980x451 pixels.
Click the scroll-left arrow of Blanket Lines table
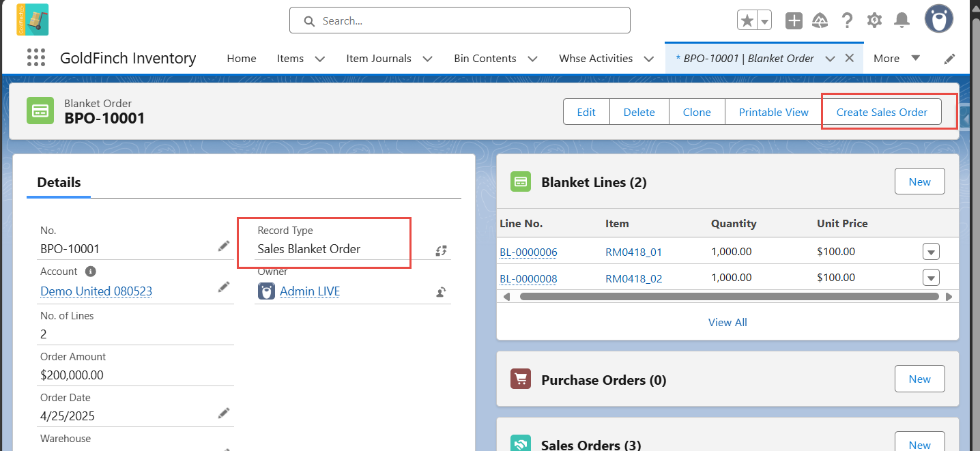pyautogui.click(x=506, y=297)
